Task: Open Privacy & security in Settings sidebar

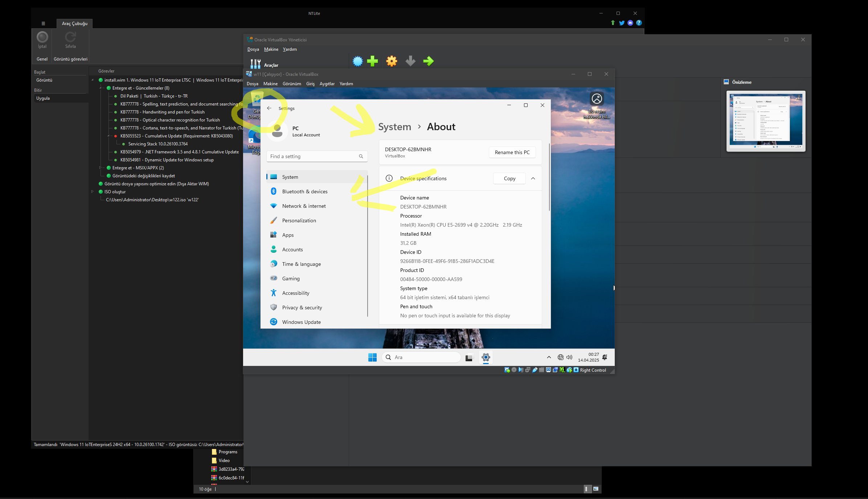Action: (317, 308)
